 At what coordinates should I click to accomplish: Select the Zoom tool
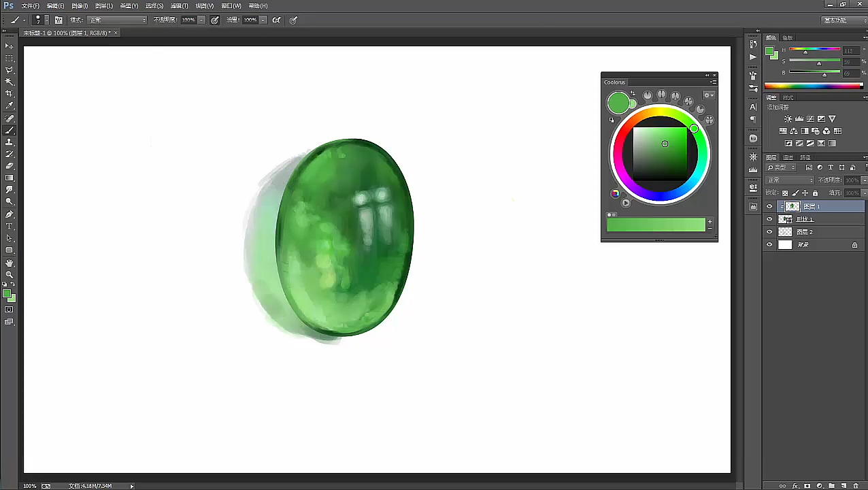pyautogui.click(x=10, y=274)
